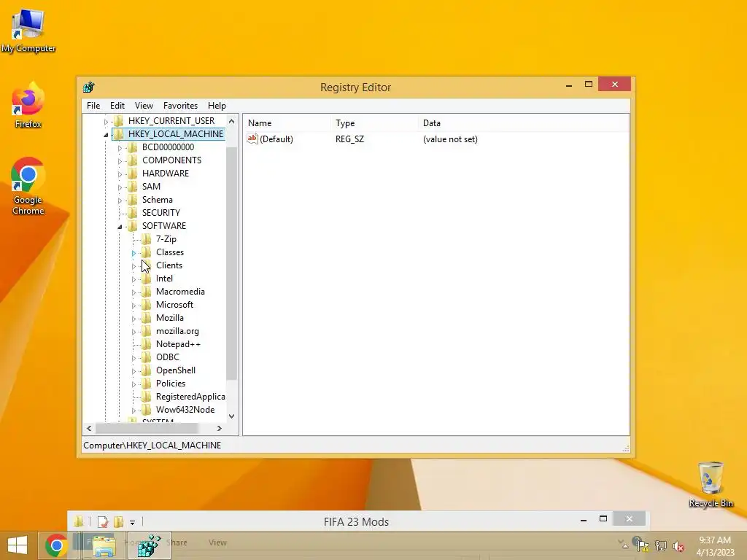Select the Macromedia key

(x=180, y=292)
